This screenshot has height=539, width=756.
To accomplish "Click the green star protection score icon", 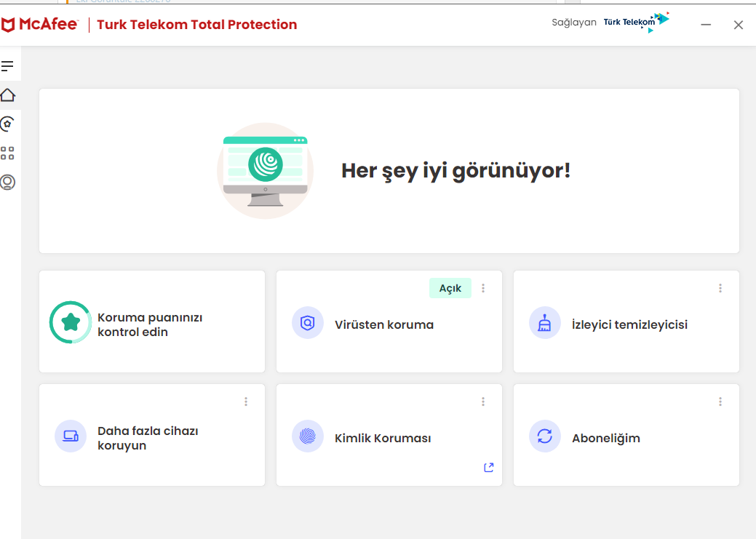I will click(x=71, y=322).
